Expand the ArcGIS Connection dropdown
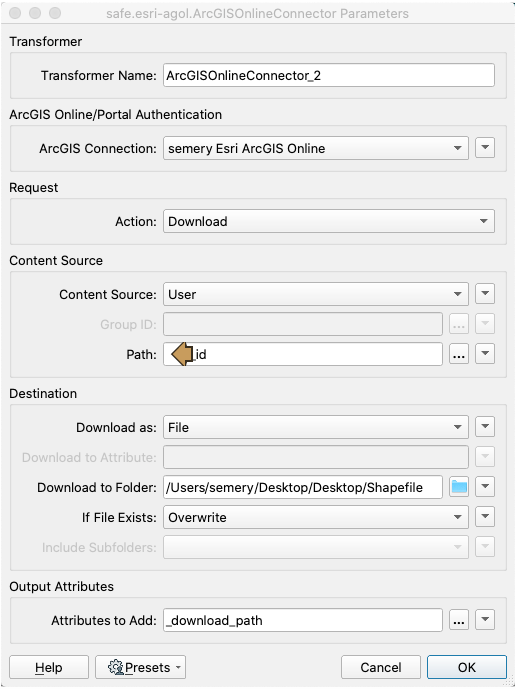The width and height of the screenshot is (516, 689). (316, 148)
